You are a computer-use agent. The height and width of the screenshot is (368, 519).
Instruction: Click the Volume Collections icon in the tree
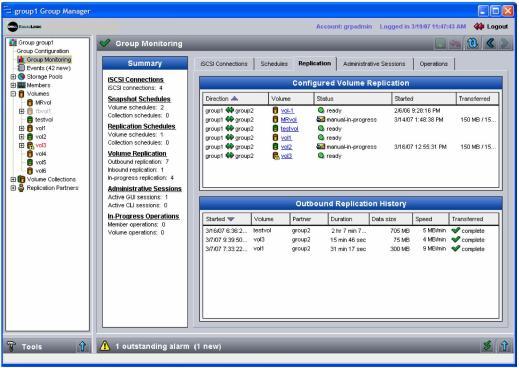21,179
